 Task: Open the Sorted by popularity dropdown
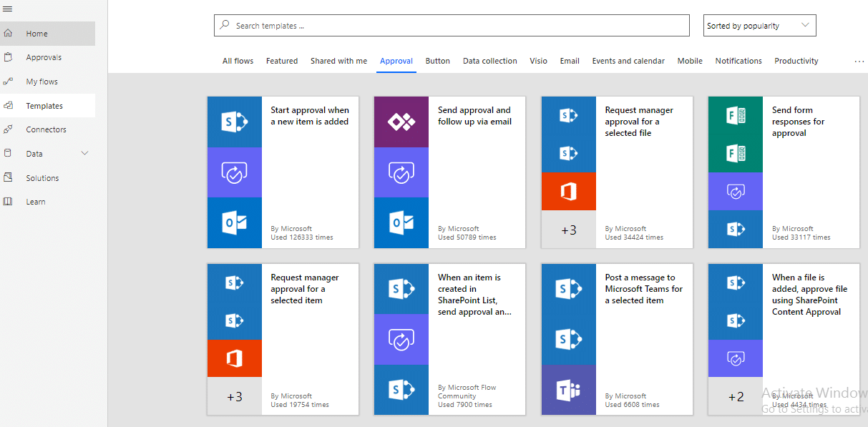pos(760,25)
